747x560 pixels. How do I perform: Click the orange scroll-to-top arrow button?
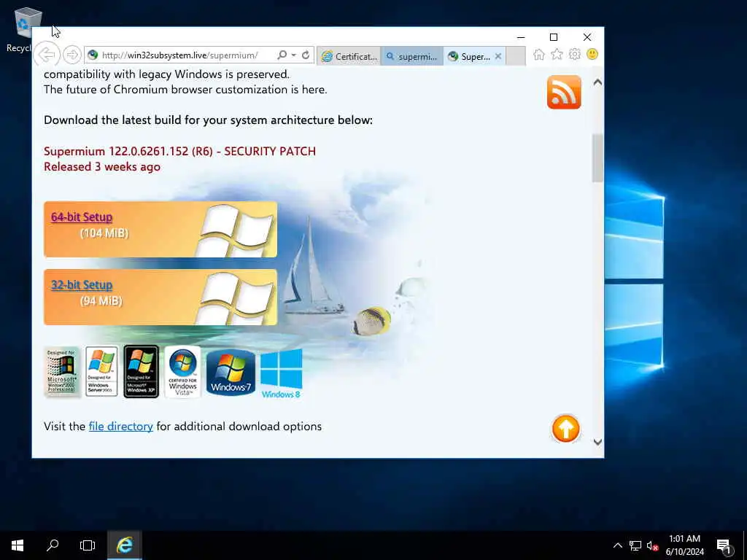[565, 428]
